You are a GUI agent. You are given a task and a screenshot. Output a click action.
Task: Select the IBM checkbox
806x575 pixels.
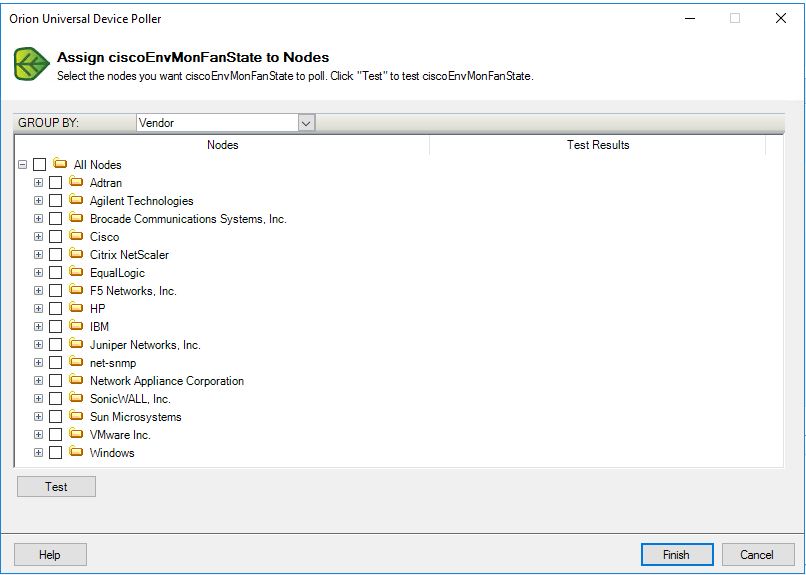pyautogui.click(x=56, y=326)
